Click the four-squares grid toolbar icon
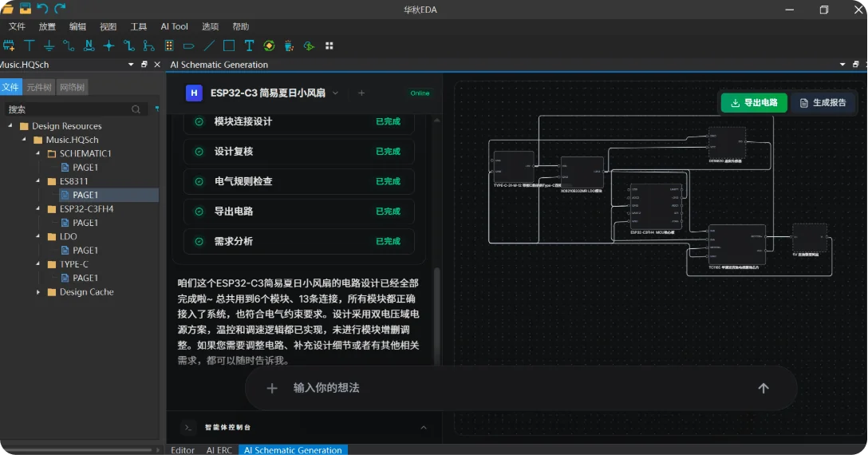 point(329,46)
